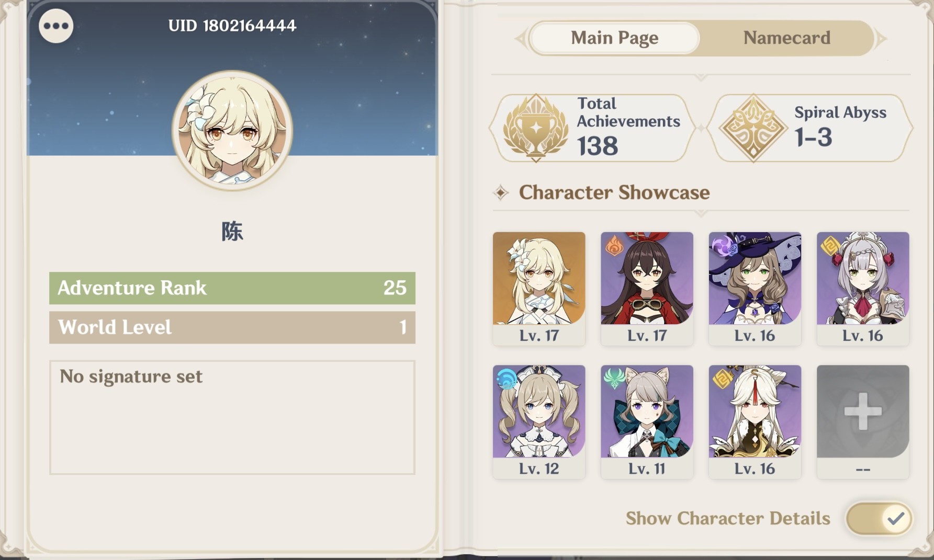
Task: Select the witch hat character card
Action: pos(755,289)
